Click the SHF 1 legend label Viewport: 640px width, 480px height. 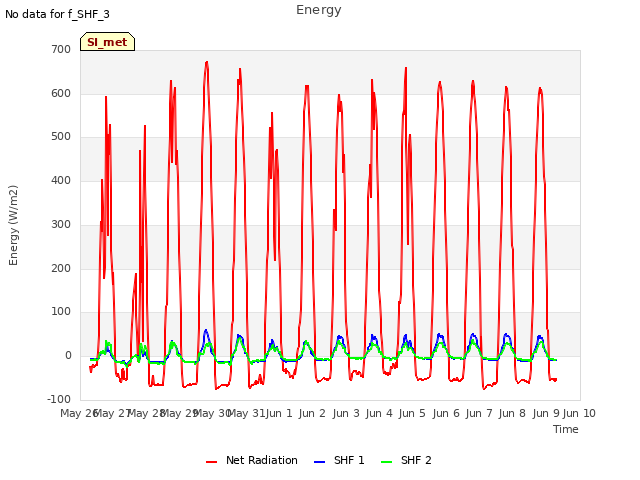pyautogui.click(x=349, y=460)
